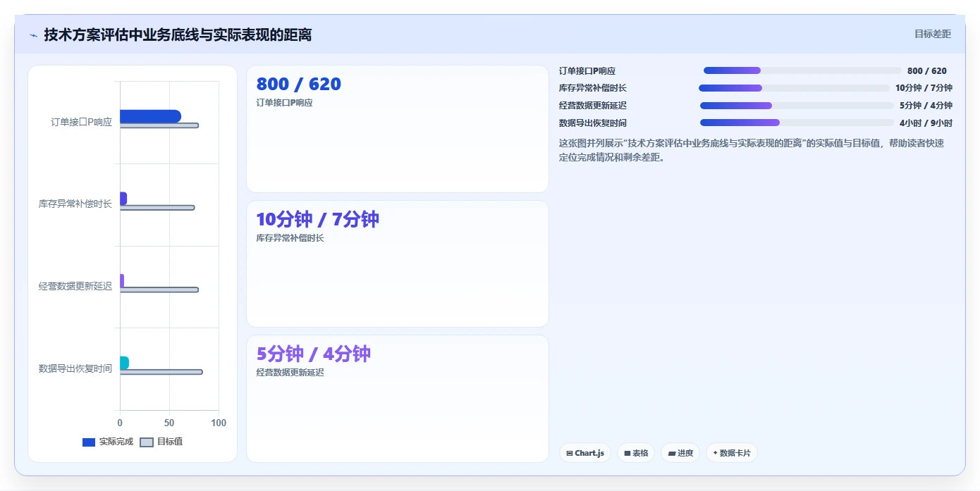The width and height of the screenshot is (980, 491).
Task: Click the cyan 数据导出恢复时间 actual chart bar
Action: [124, 363]
